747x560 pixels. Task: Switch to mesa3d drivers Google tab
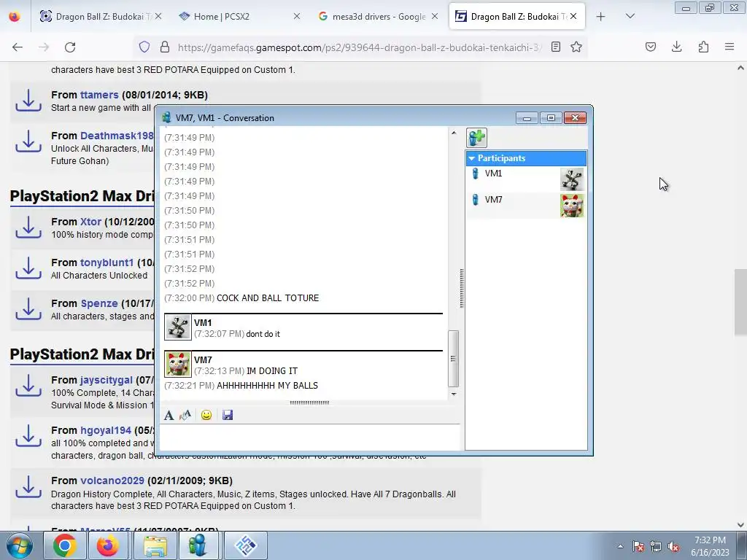click(x=379, y=17)
